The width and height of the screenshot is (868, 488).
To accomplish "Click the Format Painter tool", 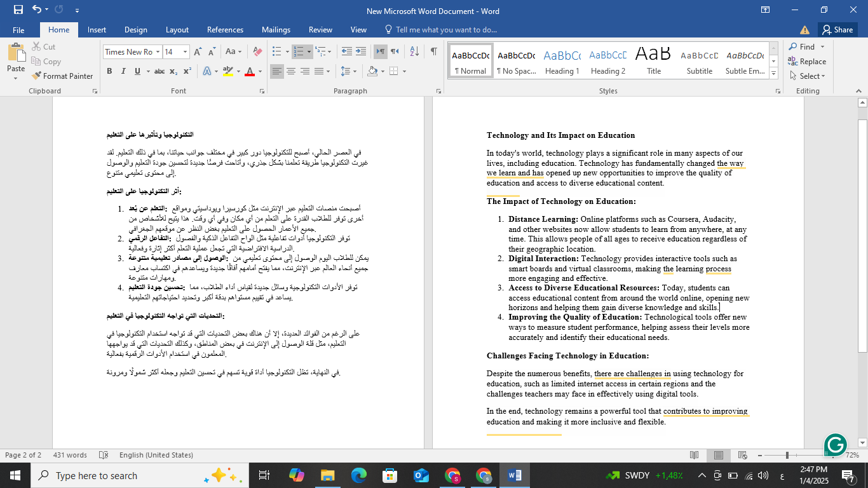I will coord(62,76).
